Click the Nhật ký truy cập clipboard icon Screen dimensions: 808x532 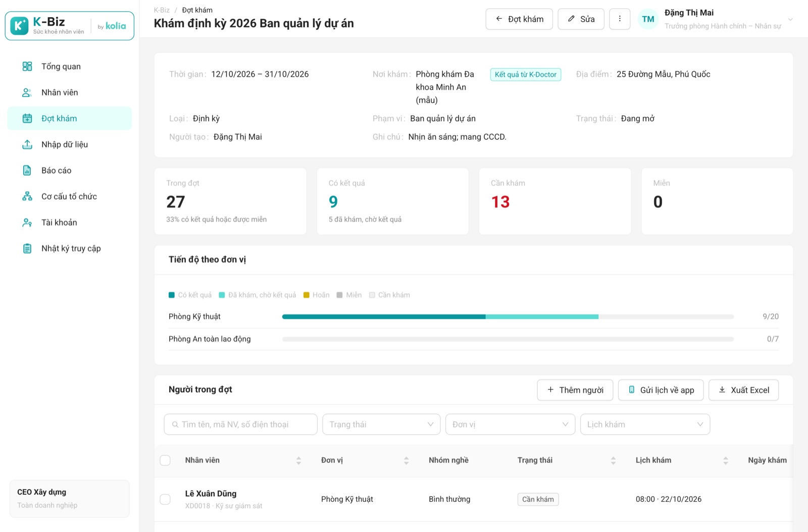[27, 248]
